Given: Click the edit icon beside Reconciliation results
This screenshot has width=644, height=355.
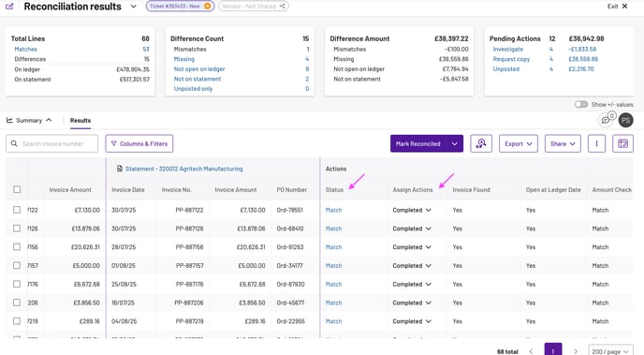Looking at the screenshot, I should click(9, 7).
